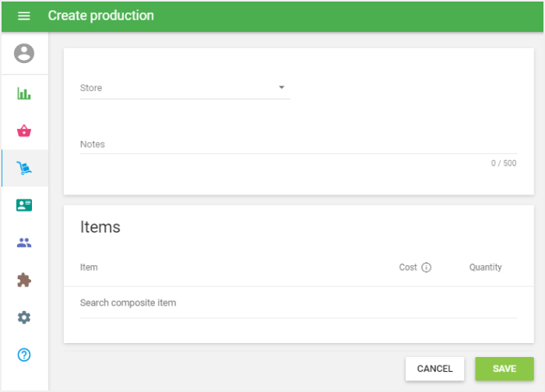Click the Store dropdown arrow
The height and width of the screenshot is (392, 545).
pyautogui.click(x=282, y=87)
